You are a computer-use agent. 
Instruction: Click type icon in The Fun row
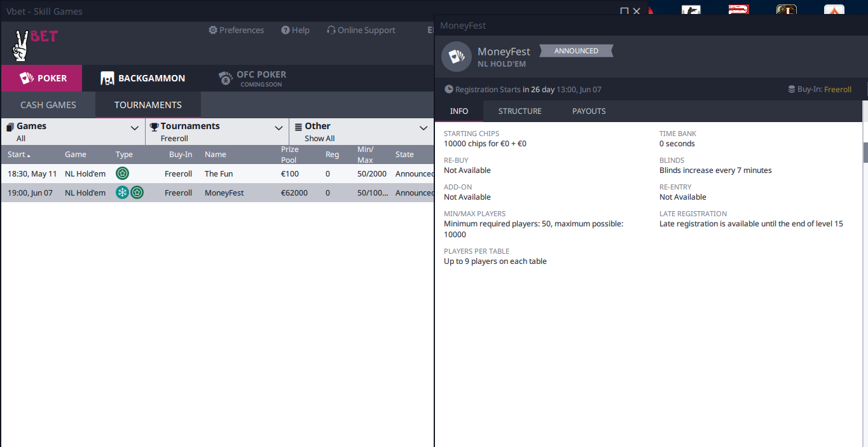pyautogui.click(x=122, y=174)
